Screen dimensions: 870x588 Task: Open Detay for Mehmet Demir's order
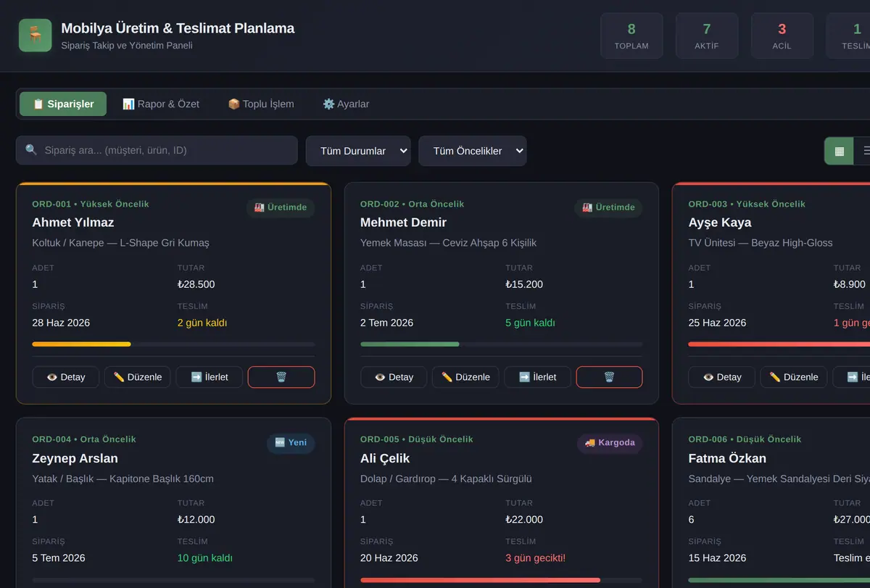tap(394, 377)
